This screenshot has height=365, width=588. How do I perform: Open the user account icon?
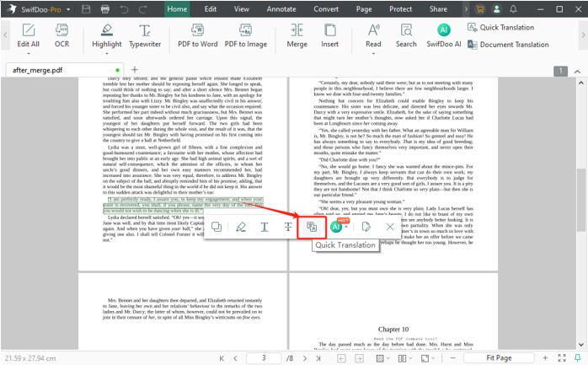coord(496,9)
